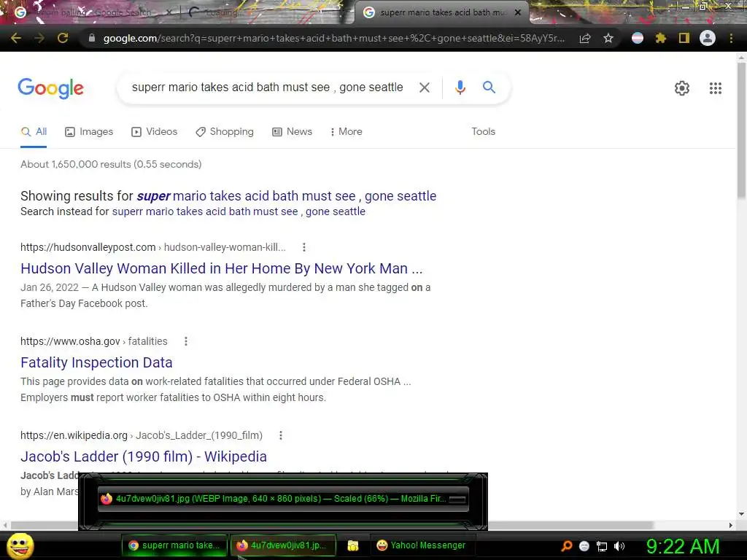The width and height of the screenshot is (747, 560).
Task: Open Yahoo! Messenger from the taskbar
Action: point(421,545)
